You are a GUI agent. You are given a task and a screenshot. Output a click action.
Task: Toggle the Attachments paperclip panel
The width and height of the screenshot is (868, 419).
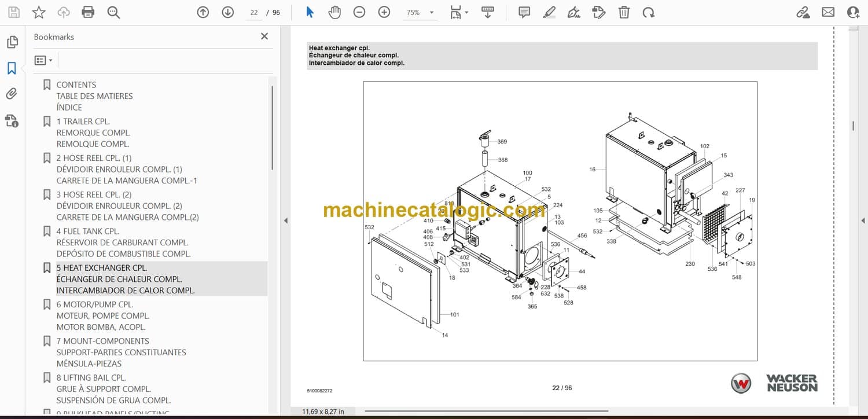click(x=12, y=94)
